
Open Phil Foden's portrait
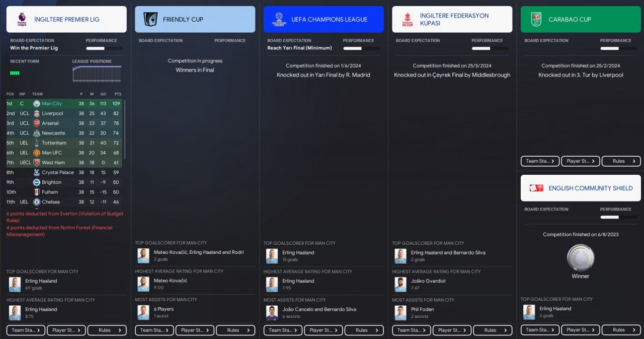(400, 313)
